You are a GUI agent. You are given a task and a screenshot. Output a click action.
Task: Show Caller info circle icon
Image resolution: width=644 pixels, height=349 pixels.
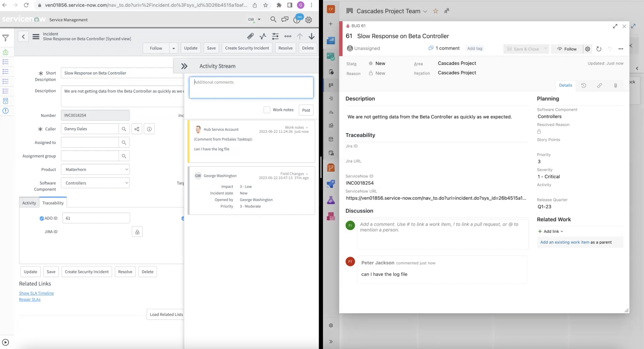pos(149,129)
